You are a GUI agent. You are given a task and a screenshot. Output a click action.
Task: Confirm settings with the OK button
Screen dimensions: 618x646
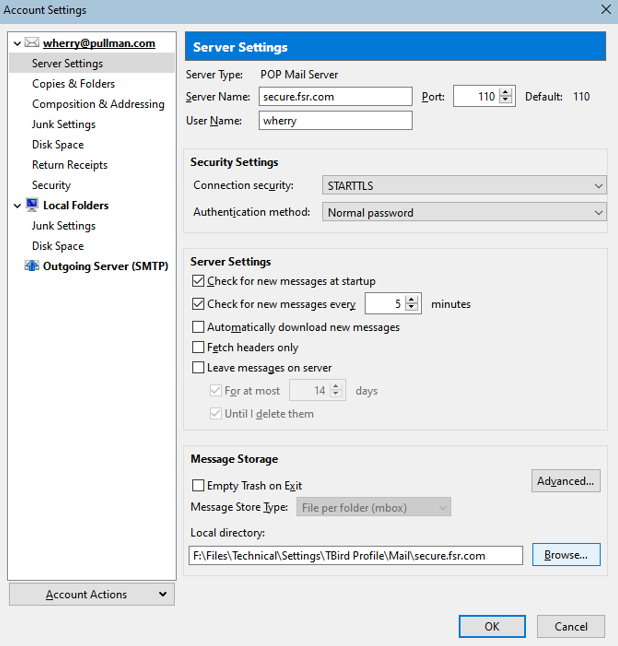coord(492,627)
